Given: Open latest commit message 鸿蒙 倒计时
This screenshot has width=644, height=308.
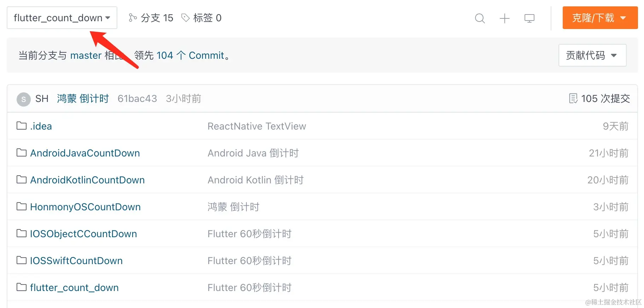Looking at the screenshot, I should 83,98.
